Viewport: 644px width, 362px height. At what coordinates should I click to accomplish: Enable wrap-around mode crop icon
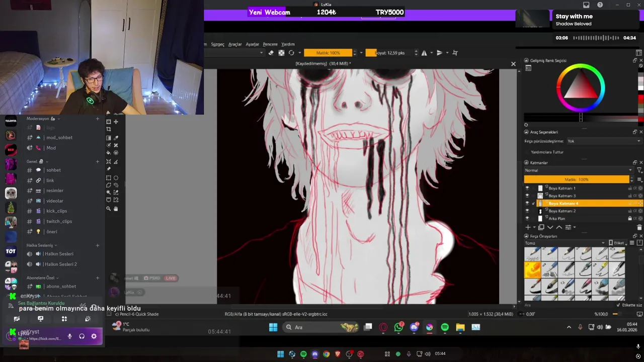(x=455, y=53)
